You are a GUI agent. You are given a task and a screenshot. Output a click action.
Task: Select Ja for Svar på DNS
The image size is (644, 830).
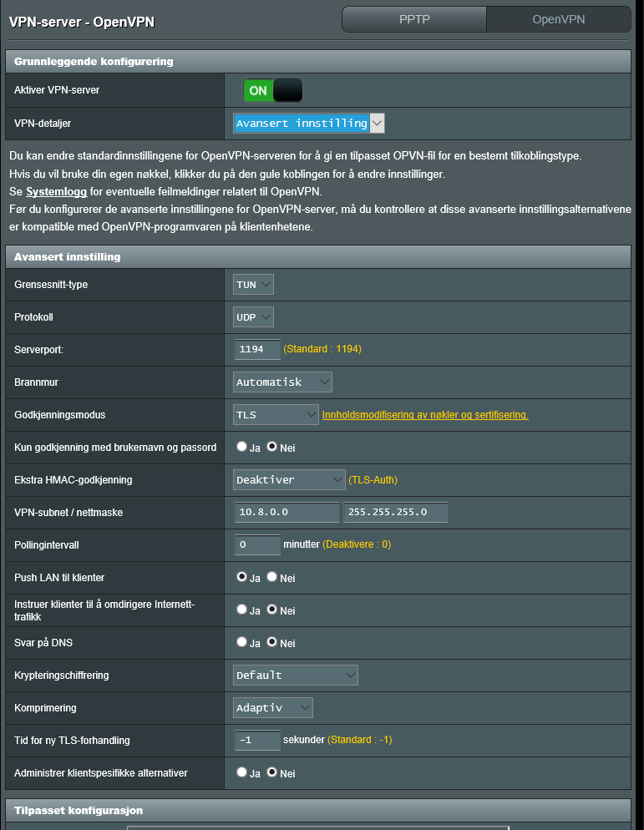[241, 641]
